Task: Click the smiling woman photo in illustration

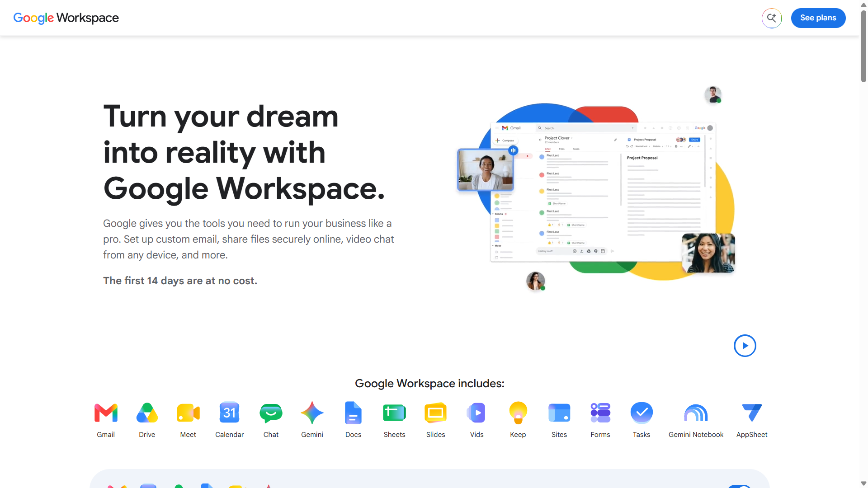Action: pos(708,253)
